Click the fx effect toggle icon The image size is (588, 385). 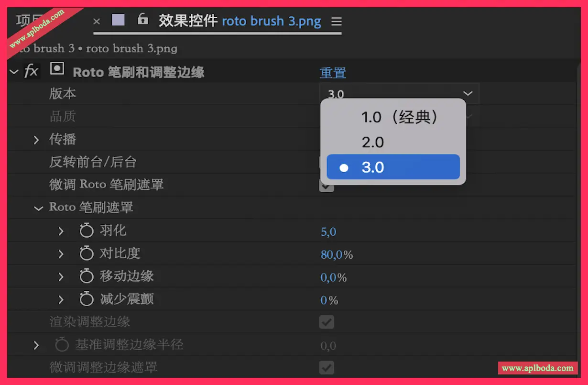(31, 71)
